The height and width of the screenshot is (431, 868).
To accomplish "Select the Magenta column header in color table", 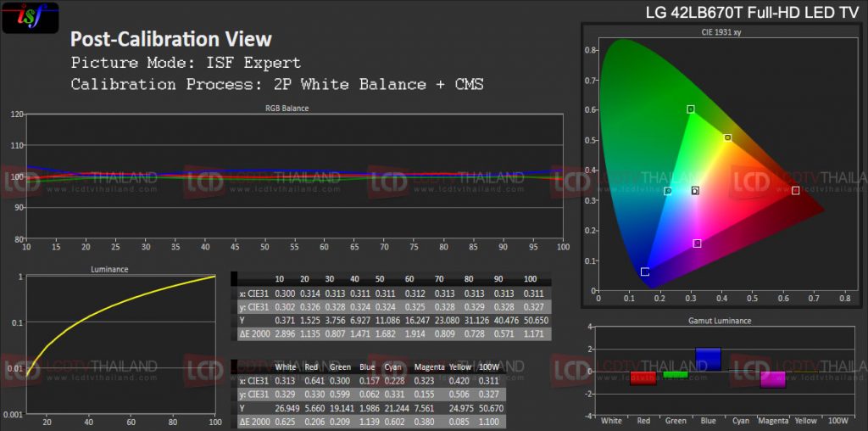I will tap(429, 367).
